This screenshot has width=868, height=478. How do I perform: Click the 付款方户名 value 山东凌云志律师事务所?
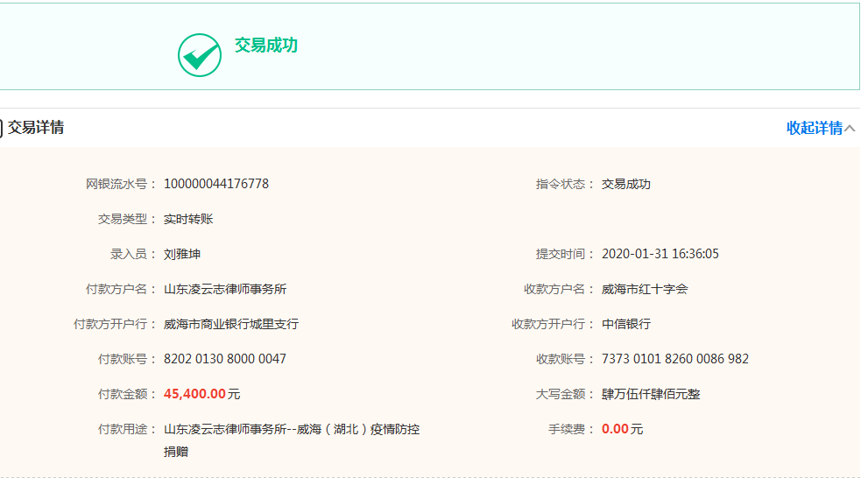click(225, 289)
